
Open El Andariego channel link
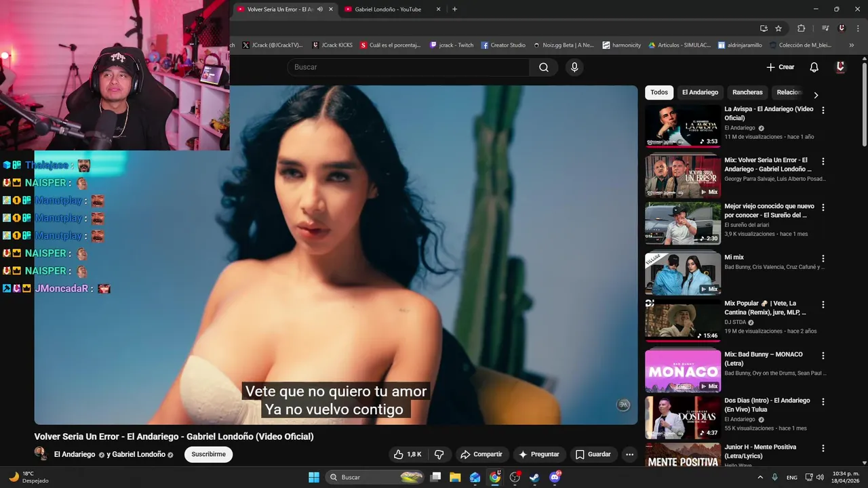pyautogui.click(x=75, y=454)
